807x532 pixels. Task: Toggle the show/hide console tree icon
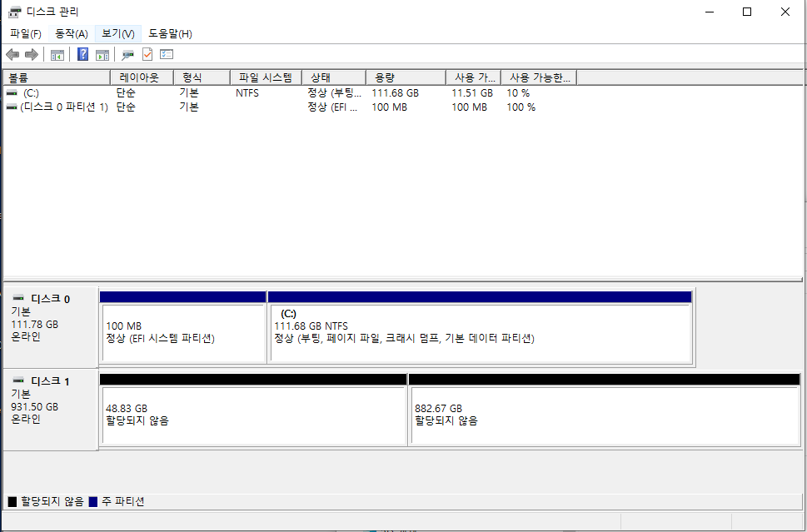pyautogui.click(x=57, y=55)
